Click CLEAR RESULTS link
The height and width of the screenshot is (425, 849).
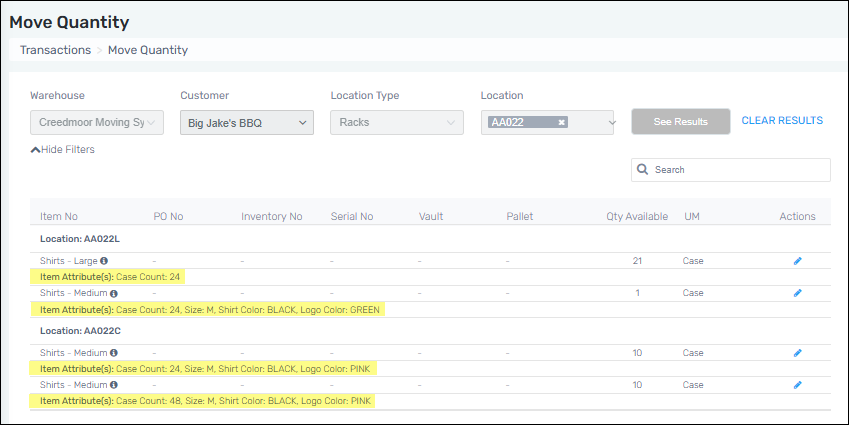[x=782, y=120]
